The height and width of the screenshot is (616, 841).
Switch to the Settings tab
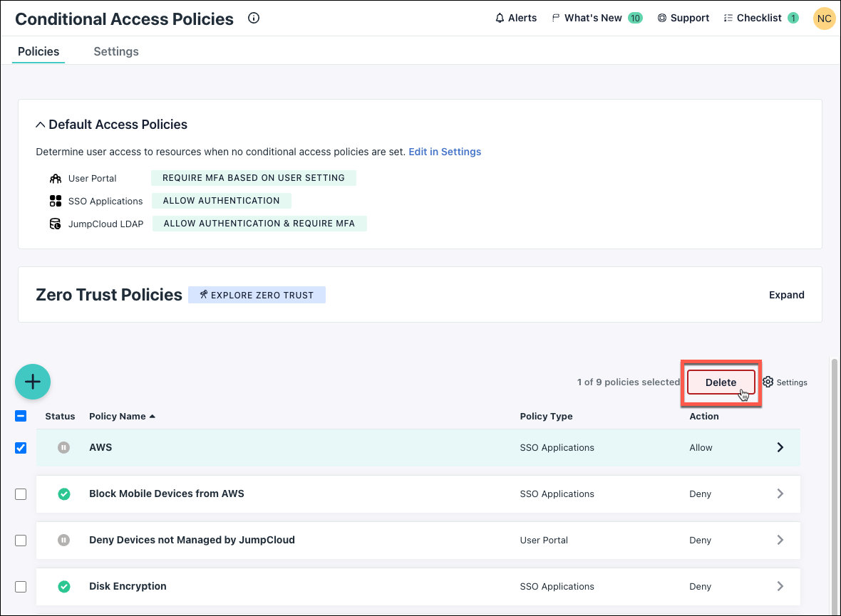point(116,51)
